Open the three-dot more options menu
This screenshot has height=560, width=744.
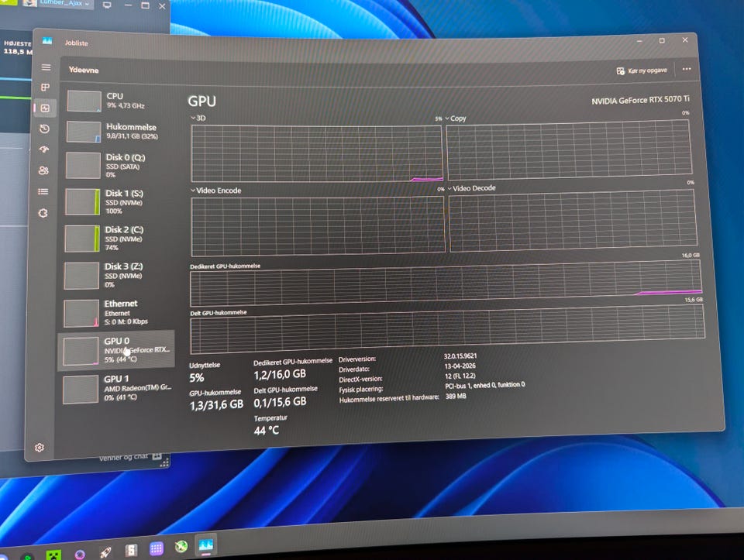pyautogui.click(x=686, y=69)
